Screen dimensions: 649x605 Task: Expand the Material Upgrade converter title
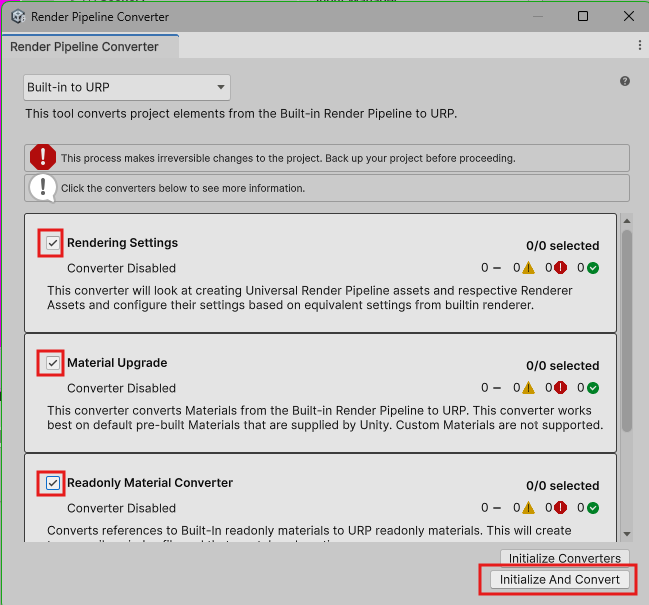117,363
